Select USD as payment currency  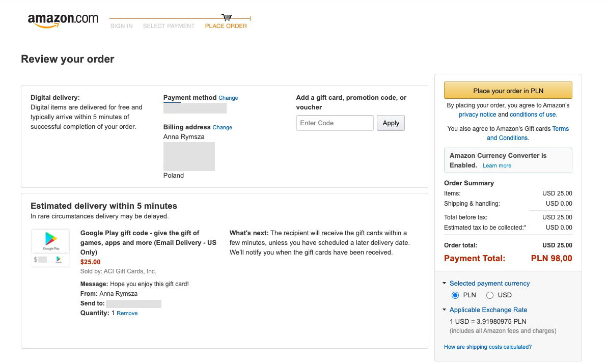tap(490, 295)
